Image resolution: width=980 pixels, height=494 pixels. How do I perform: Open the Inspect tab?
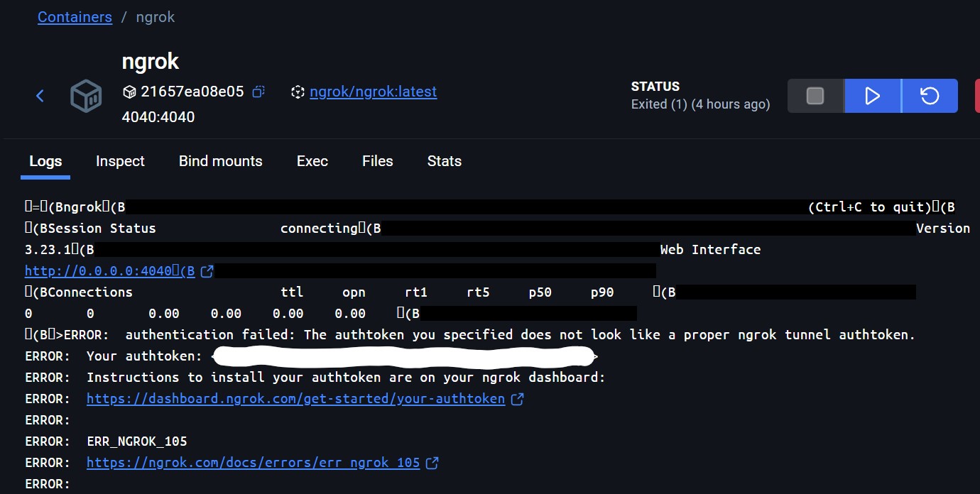tap(120, 161)
